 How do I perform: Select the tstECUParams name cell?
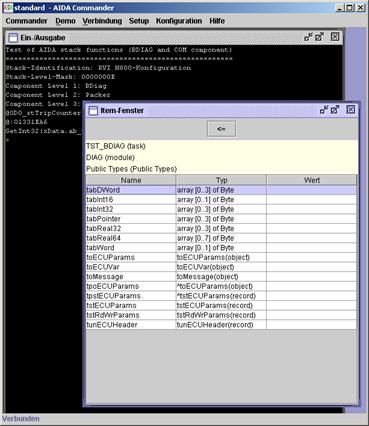131,306
